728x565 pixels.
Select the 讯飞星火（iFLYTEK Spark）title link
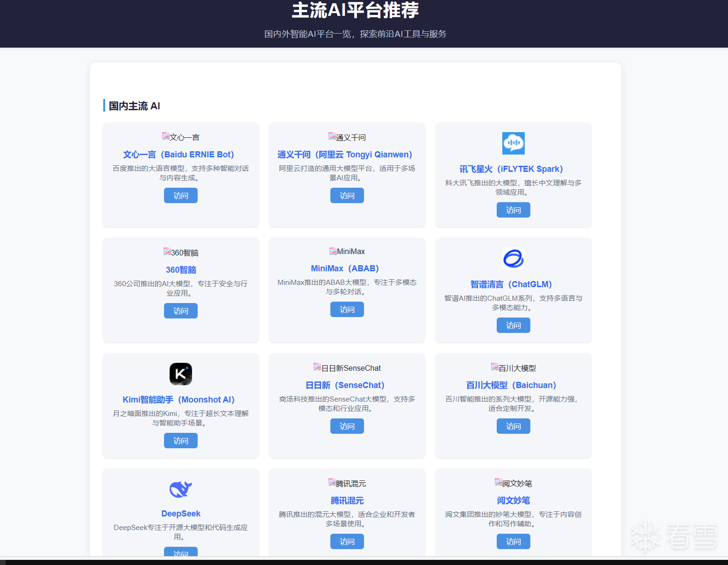(514, 169)
